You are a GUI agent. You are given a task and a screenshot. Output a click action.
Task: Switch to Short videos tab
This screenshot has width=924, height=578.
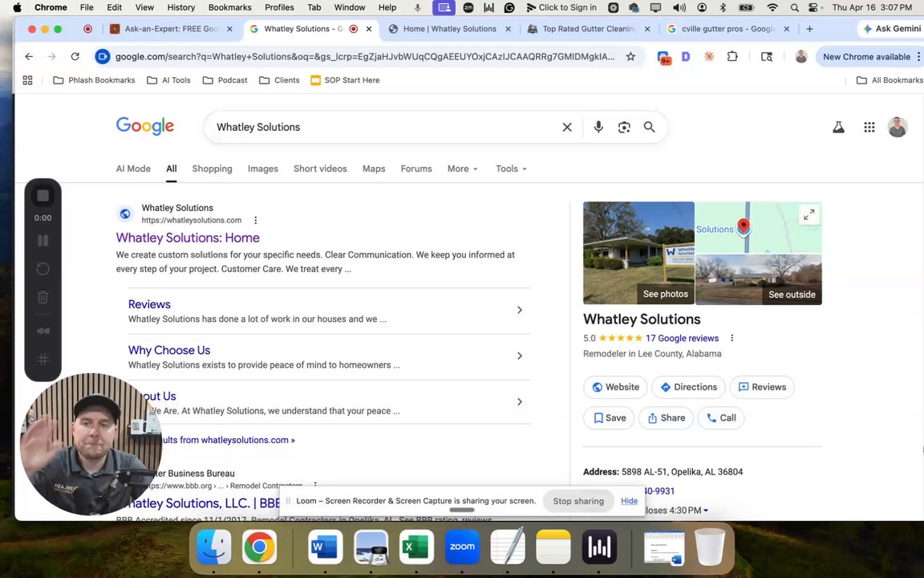tap(320, 169)
